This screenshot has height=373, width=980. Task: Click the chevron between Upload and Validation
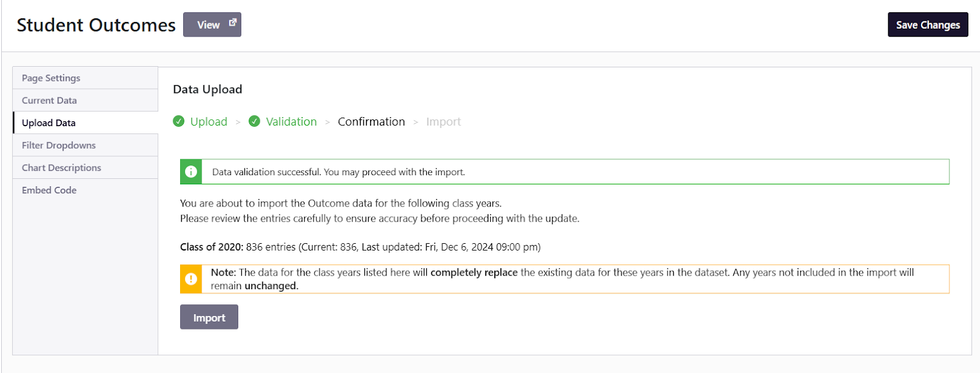pos(238,122)
